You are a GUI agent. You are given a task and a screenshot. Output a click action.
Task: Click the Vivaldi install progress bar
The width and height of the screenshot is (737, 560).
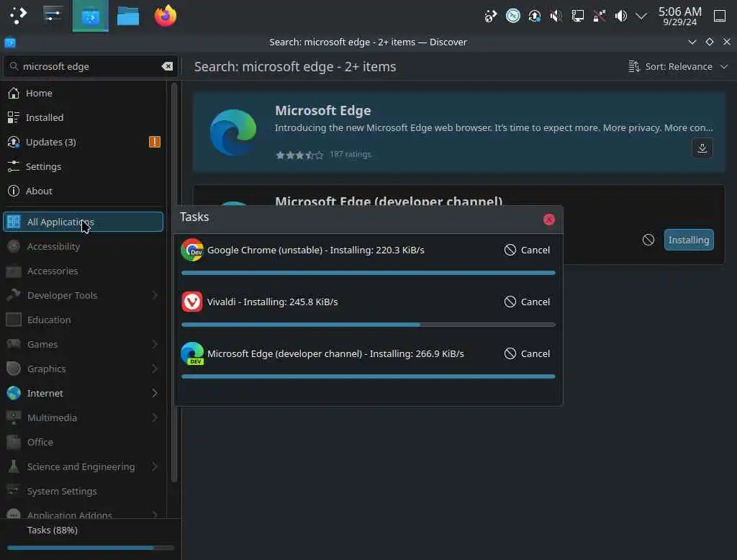pos(368,325)
